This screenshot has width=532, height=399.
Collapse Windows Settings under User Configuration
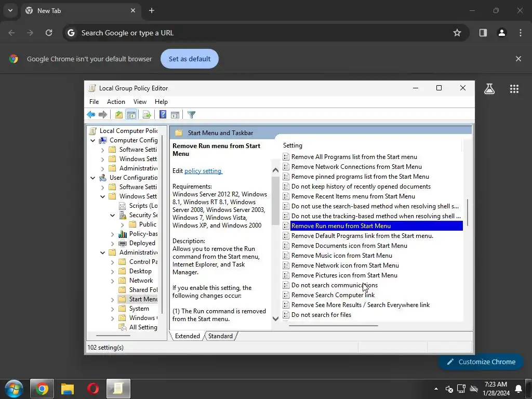(x=102, y=196)
